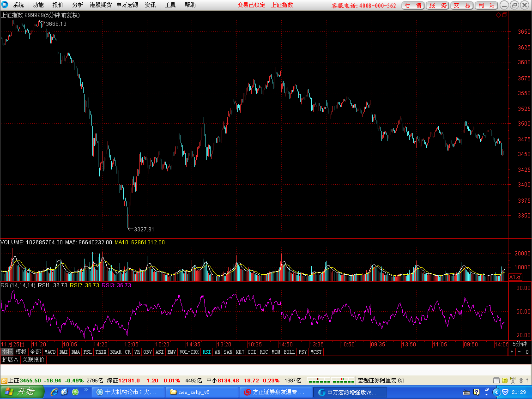
Task: Click the Windows 开始 start button
Action: [21, 392]
